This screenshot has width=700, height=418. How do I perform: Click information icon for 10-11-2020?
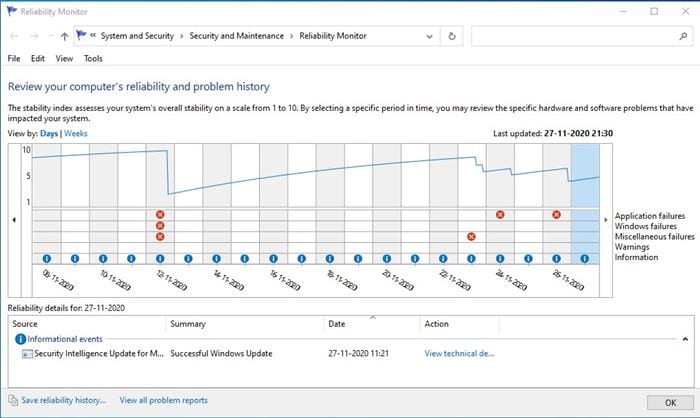pyautogui.click(x=103, y=258)
